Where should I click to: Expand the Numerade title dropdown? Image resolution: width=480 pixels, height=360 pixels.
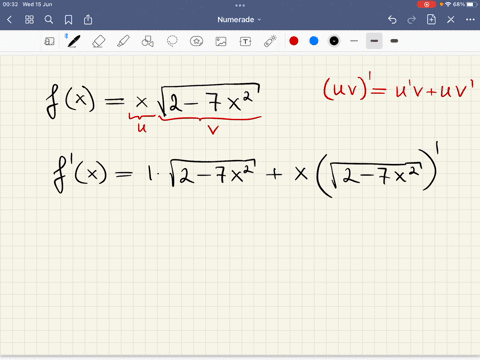(x=239, y=20)
